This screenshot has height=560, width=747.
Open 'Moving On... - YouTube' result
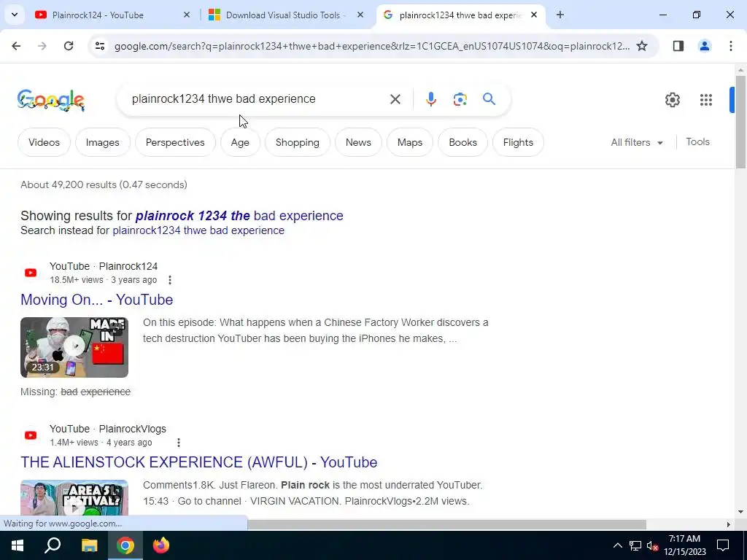point(97,300)
